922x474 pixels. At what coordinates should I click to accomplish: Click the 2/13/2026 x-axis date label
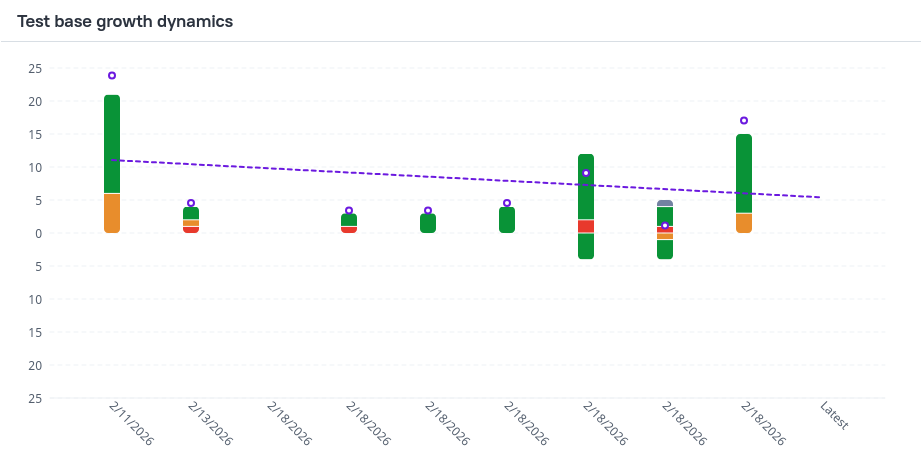(x=210, y=424)
